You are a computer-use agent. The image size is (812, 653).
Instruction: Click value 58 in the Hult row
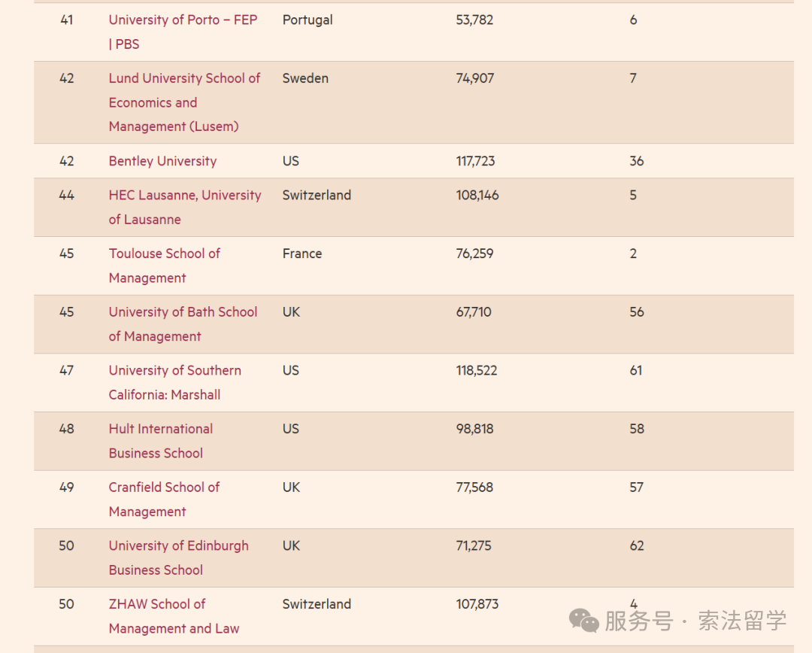pyautogui.click(x=637, y=429)
